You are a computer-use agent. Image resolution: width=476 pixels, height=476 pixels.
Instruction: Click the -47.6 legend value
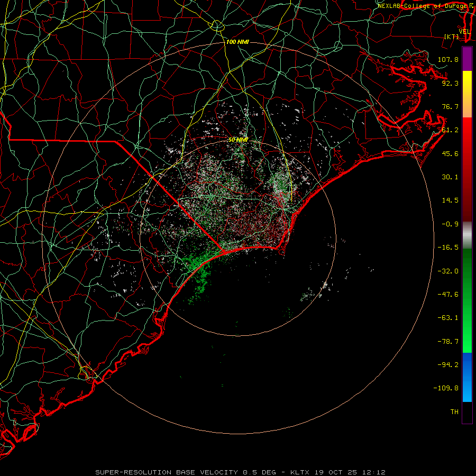448,295
